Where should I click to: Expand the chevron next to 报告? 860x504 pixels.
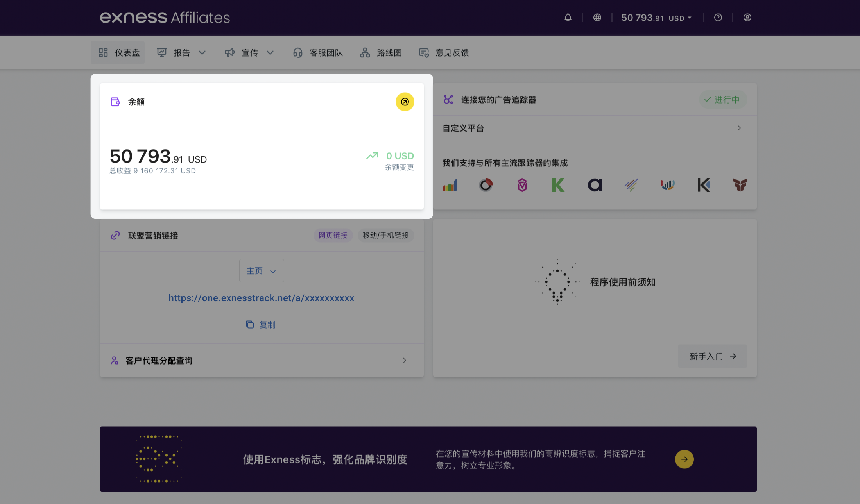pyautogui.click(x=202, y=53)
